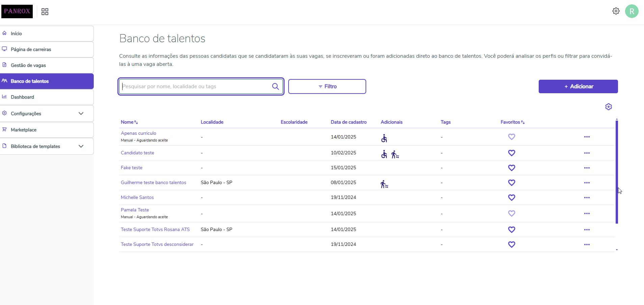Click the Escolaridade column header

(x=294, y=122)
